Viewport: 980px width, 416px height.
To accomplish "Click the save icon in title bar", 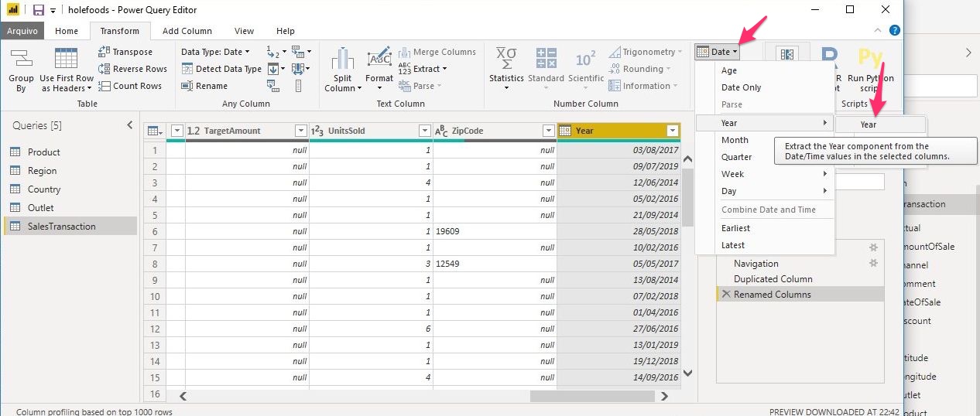I will tap(38, 10).
